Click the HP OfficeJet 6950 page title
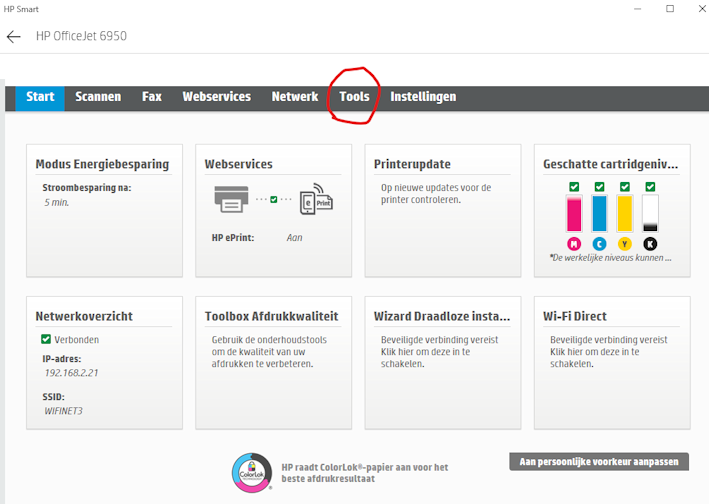The image size is (709, 504). [x=81, y=36]
